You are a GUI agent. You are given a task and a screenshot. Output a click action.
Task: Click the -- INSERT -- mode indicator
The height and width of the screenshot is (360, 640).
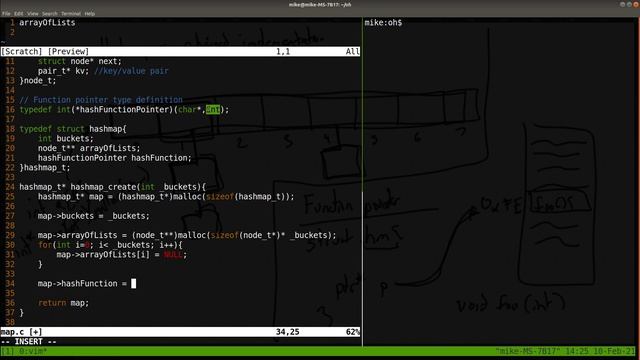point(29,342)
